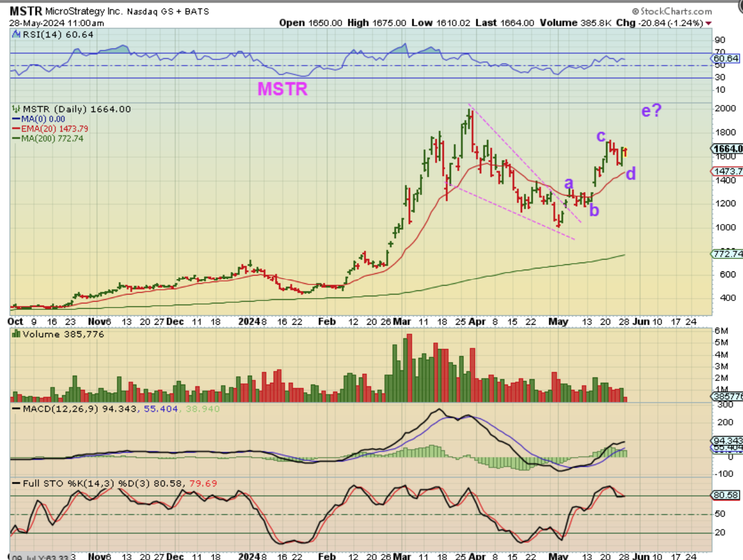Click the blue line swatch beside MA(0)
This screenshot has height=560, width=743.
point(17,119)
